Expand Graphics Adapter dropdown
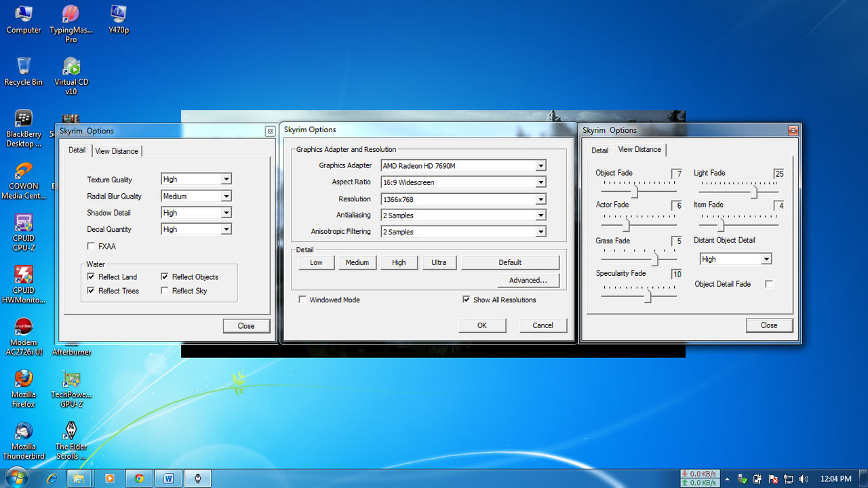This screenshot has height=488, width=868. tap(463, 165)
